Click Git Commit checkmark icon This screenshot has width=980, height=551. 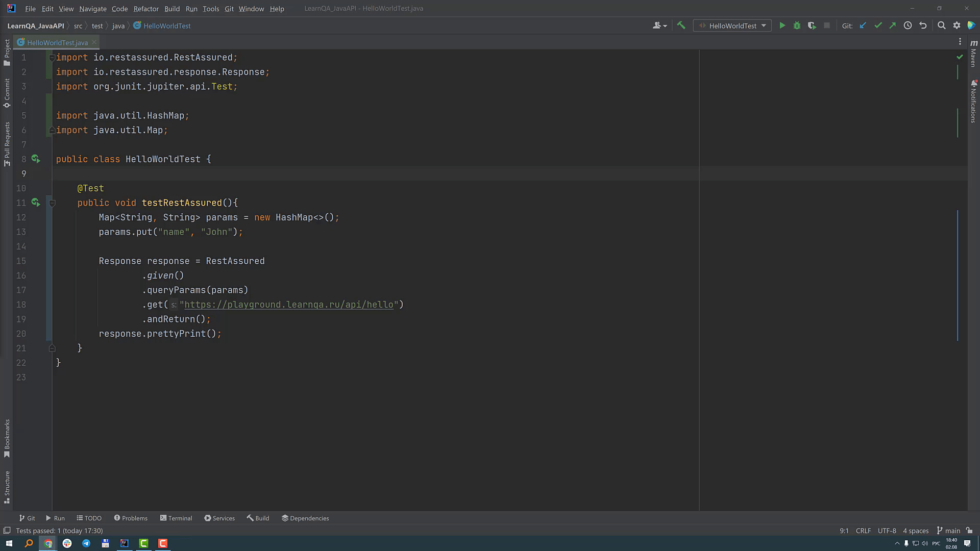tap(878, 26)
